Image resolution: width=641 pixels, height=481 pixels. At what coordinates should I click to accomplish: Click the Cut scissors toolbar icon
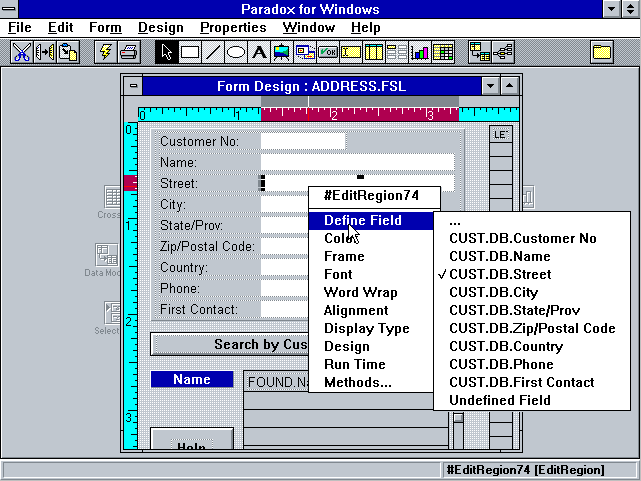click(x=21, y=52)
